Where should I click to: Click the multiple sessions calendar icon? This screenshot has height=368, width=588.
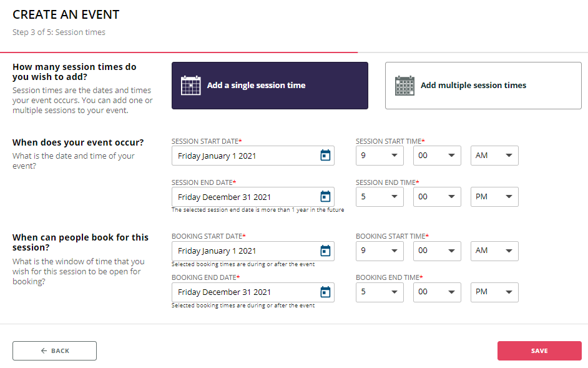click(x=404, y=85)
